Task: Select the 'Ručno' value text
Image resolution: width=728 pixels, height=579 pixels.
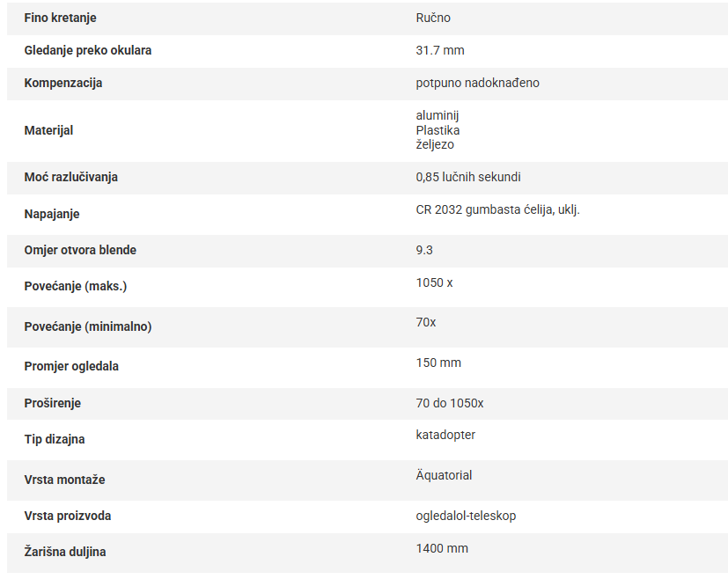Action: pyautogui.click(x=433, y=18)
